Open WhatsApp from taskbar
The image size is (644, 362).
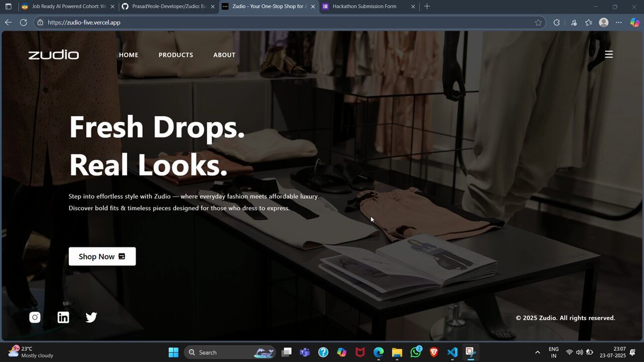(x=416, y=352)
